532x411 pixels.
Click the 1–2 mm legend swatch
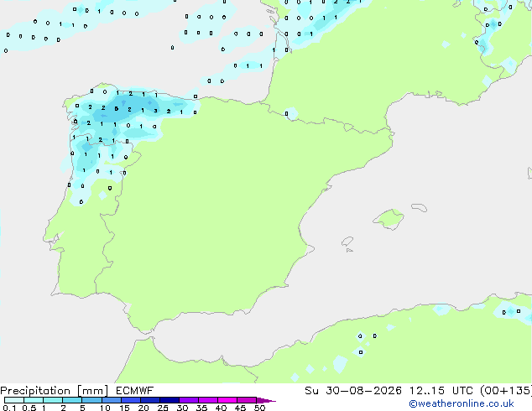point(53,400)
